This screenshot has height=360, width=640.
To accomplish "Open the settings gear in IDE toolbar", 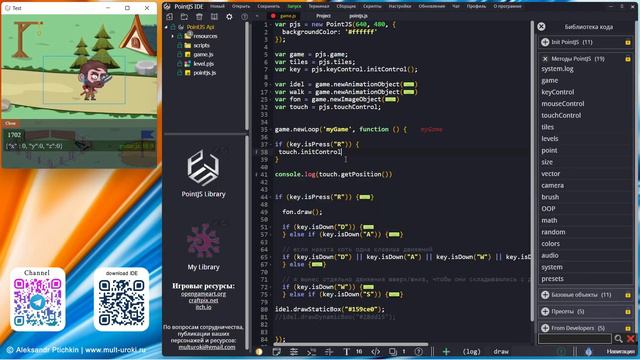I will 229,17.
